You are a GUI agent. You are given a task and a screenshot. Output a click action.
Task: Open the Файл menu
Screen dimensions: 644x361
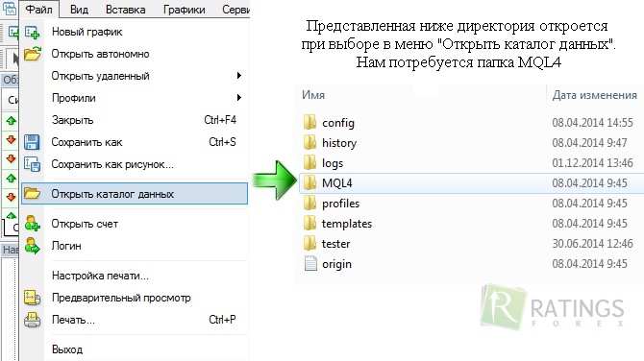click(39, 9)
